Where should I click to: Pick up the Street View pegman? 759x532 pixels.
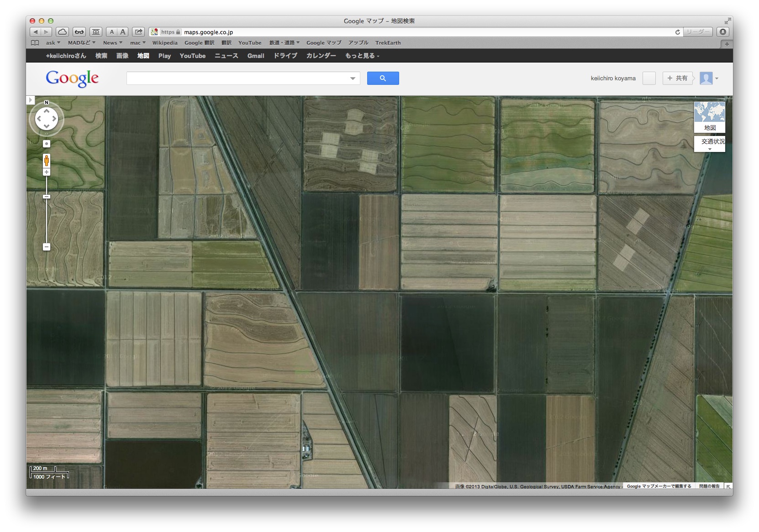pyautogui.click(x=47, y=160)
